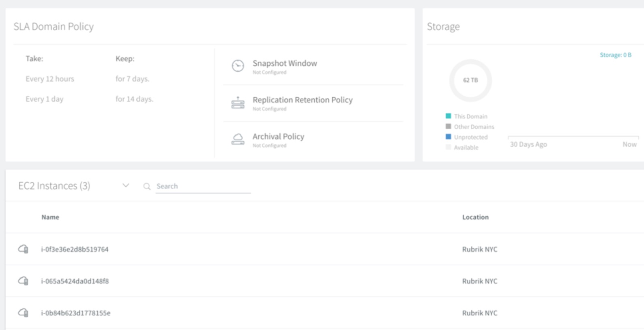644x330 pixels.
Task: Click the This Domain teal legend swatch
Action: pos(448,116)
